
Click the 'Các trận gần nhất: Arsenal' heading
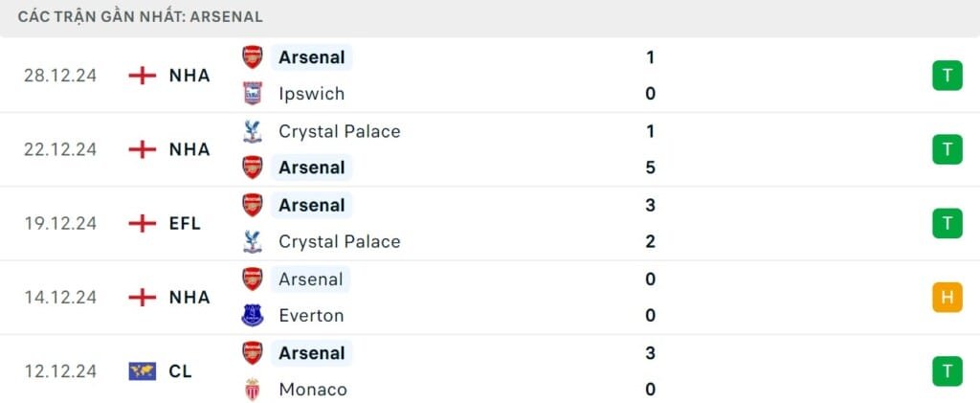tap(140, 16)
